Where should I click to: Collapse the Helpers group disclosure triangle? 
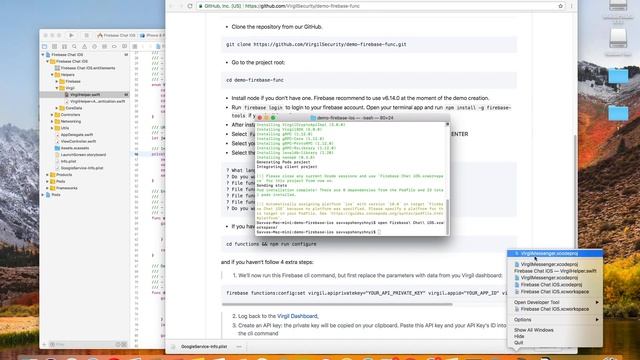tap(52, 75)
